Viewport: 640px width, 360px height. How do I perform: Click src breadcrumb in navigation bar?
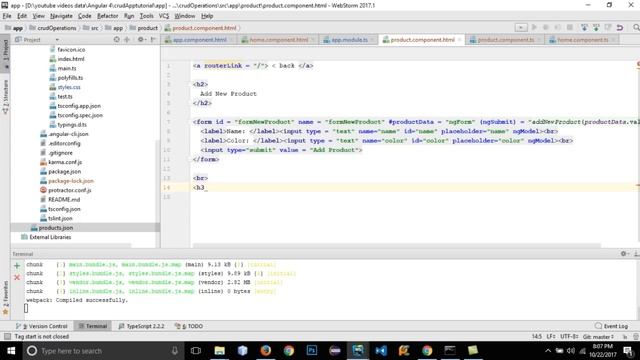pyautogui.click(x=91, y=28)
